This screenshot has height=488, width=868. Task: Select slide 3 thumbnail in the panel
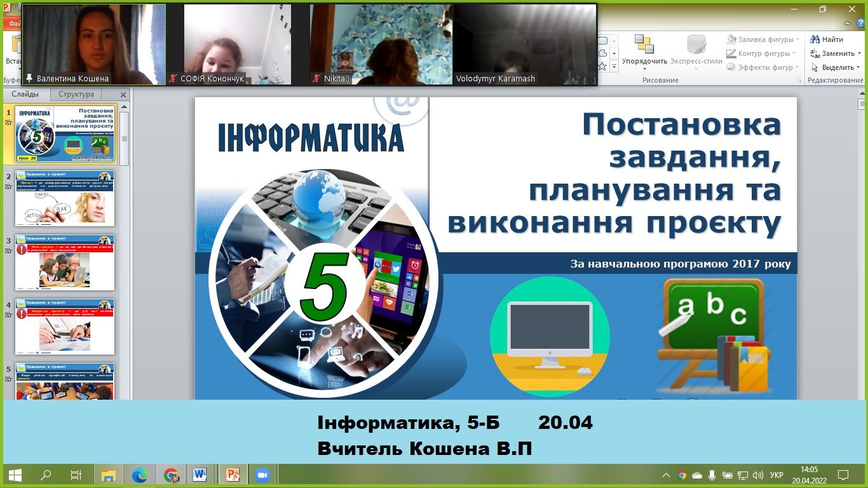click(65, 262)
